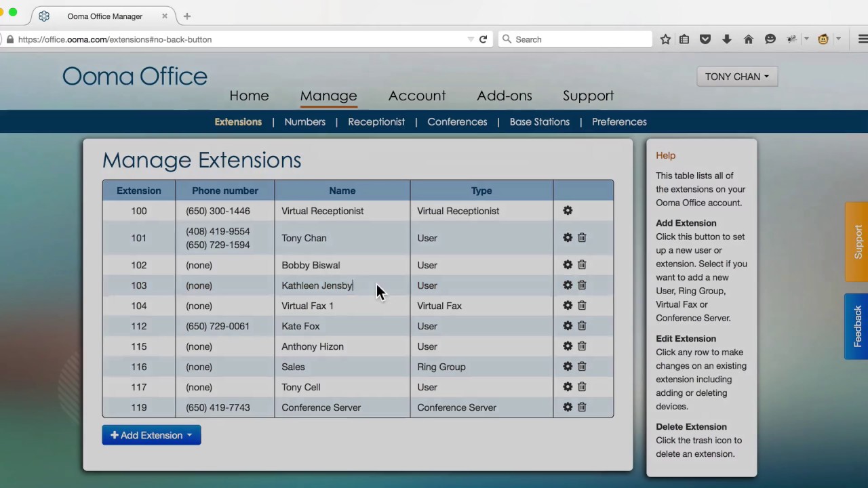868x488 pixels.
Task: Delete Kate Fox extension via trash icon
Action: (x=582, y=326)
